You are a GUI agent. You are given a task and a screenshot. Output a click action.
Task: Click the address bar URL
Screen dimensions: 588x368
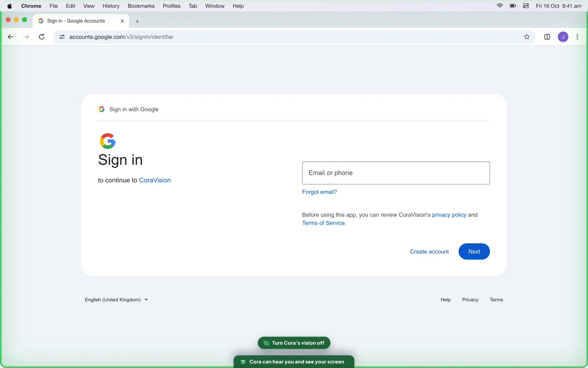click(x=121, y=37)
